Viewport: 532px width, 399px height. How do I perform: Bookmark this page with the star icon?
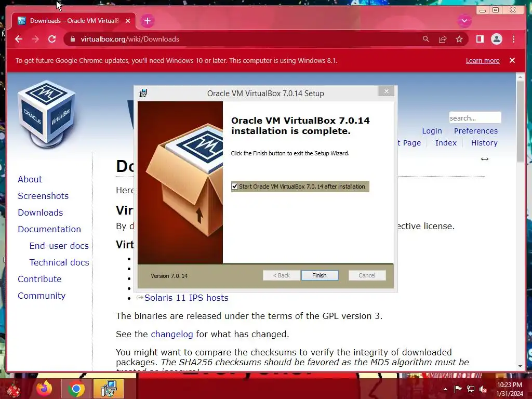click(459, 39)
